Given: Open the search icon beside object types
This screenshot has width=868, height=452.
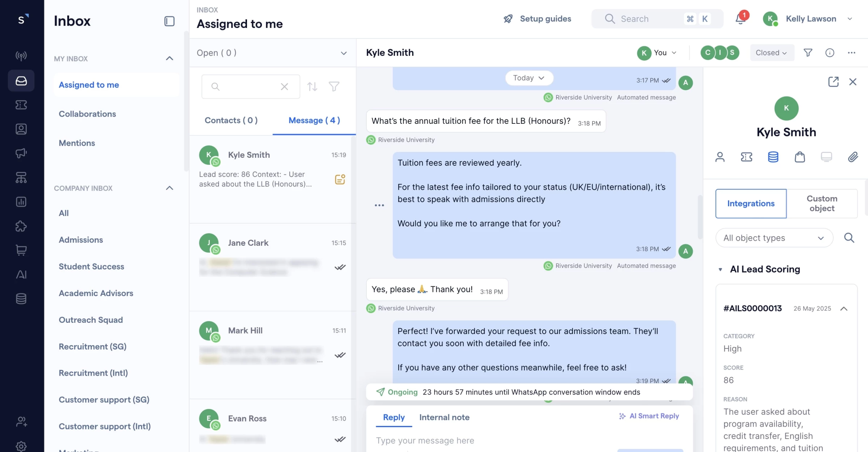Looking at the screenshot, I should (849, 238).
